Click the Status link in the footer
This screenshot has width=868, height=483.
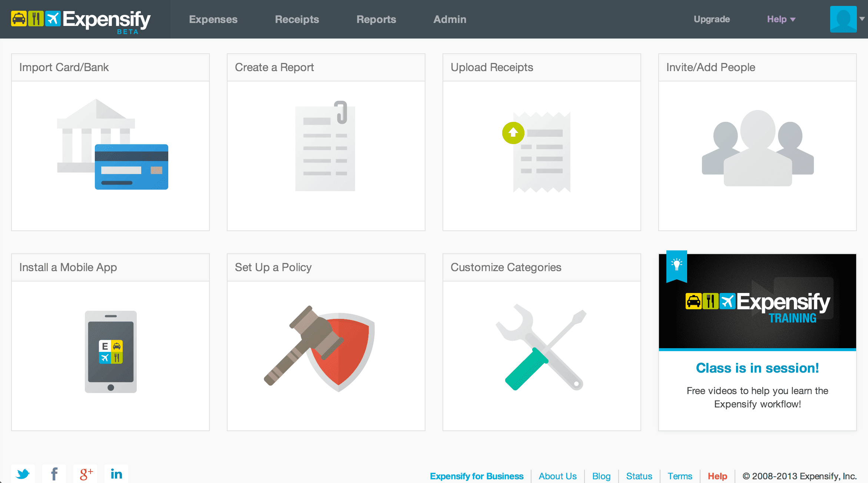pyautogui.click(x=639, y=476)
